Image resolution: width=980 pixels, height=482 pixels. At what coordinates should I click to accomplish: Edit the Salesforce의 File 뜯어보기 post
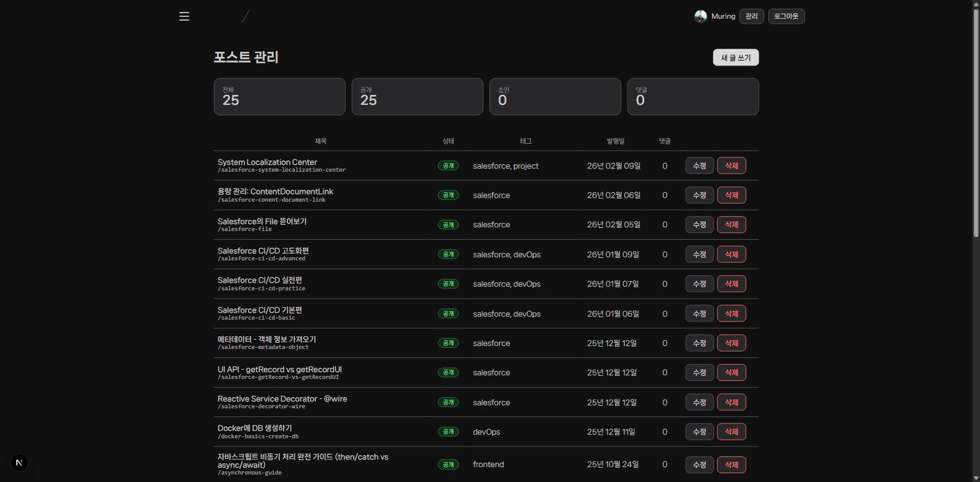click(699, 225)
